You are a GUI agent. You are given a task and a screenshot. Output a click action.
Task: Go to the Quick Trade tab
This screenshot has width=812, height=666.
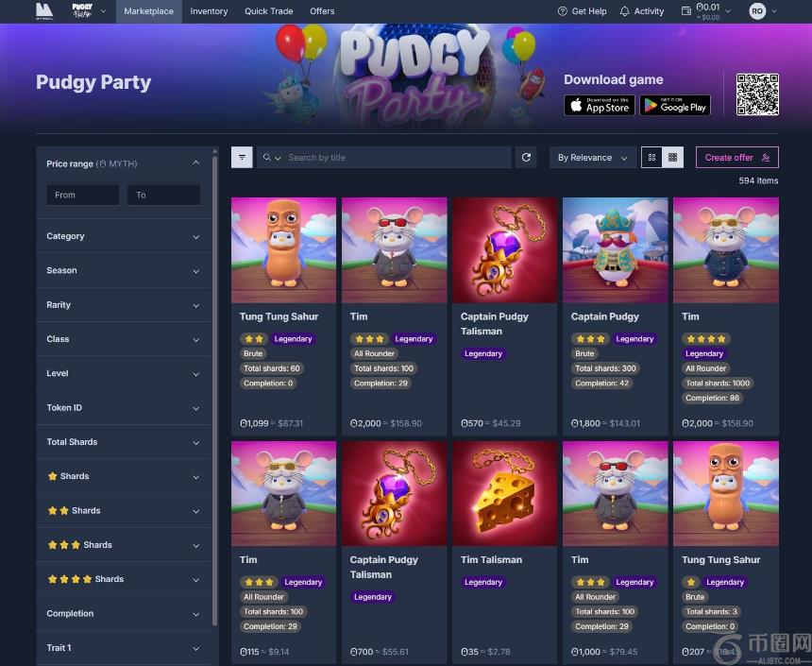pos(269,11)
